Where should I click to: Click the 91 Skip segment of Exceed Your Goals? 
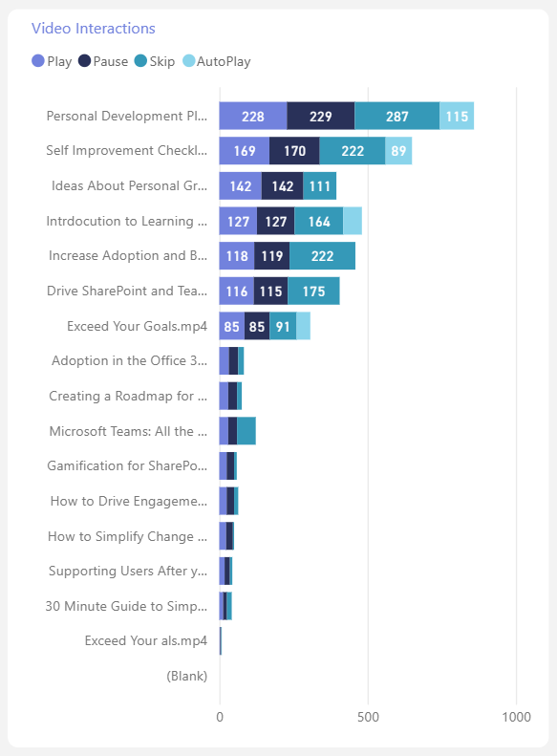point(283,326)
